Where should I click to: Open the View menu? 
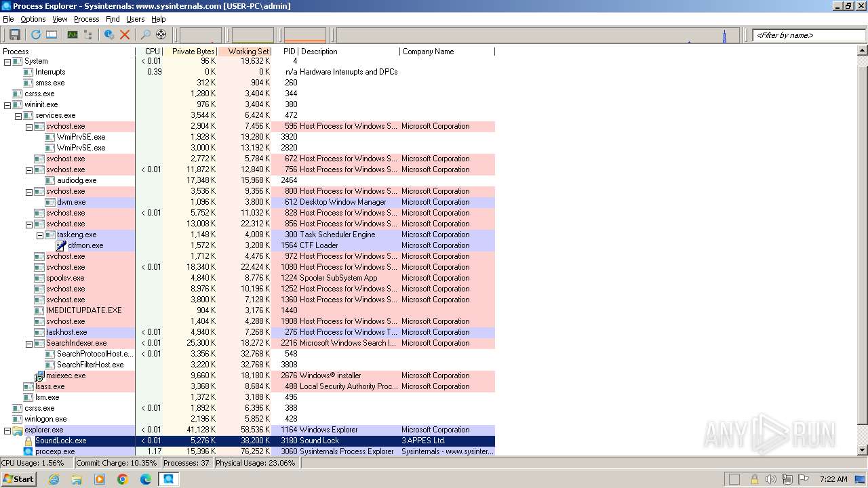(60, 19)
